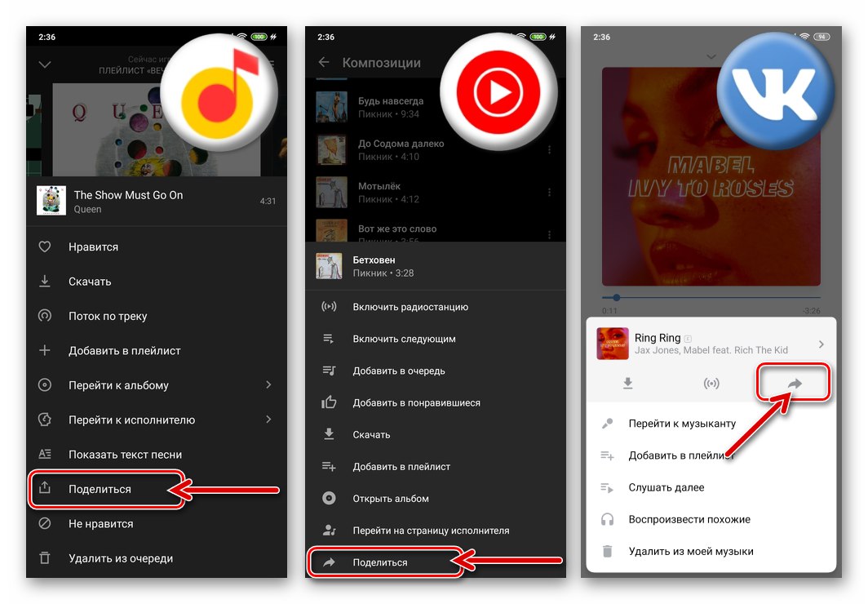The width and height of the screenshot is (868, 604).
Task: Open the Ring Ring track details chevron in VK
Action: pos(821,344)
